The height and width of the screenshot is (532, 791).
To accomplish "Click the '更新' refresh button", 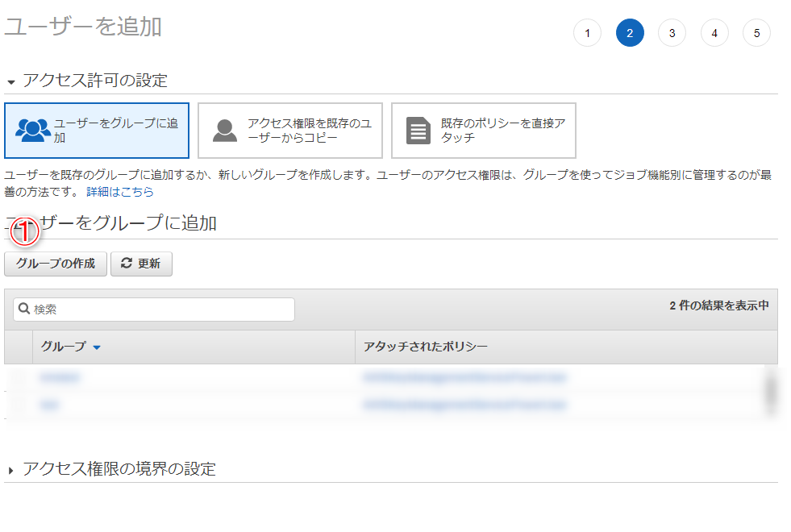I will (x=141, y=264).
